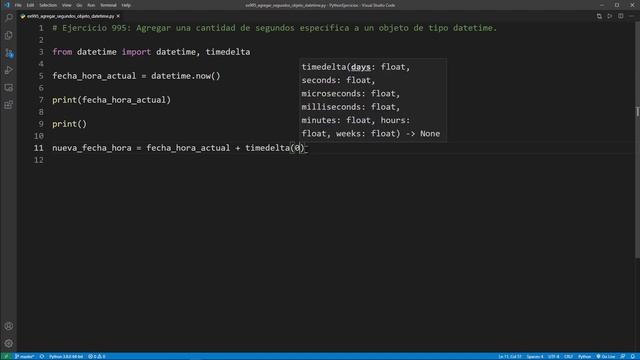Click the feedback icon in status bar
The height and width of the screenshot is (360, 640).
(x=622, y=356)
